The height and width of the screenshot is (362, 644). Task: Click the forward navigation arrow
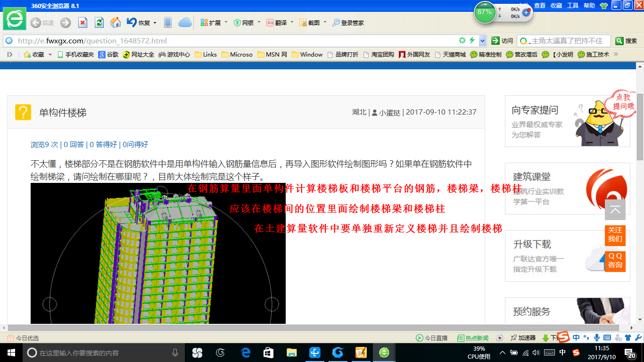pyautogui.click(x=66, y=23)
